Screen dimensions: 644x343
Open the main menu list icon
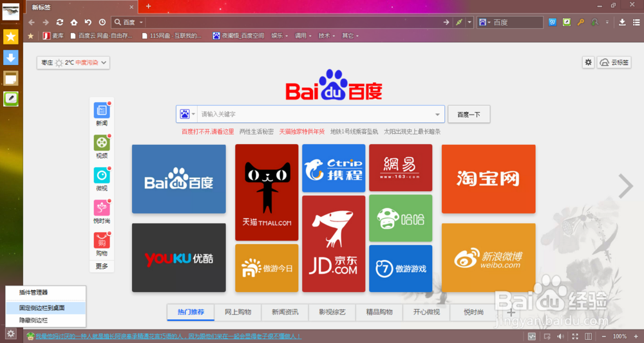(636, 22)
